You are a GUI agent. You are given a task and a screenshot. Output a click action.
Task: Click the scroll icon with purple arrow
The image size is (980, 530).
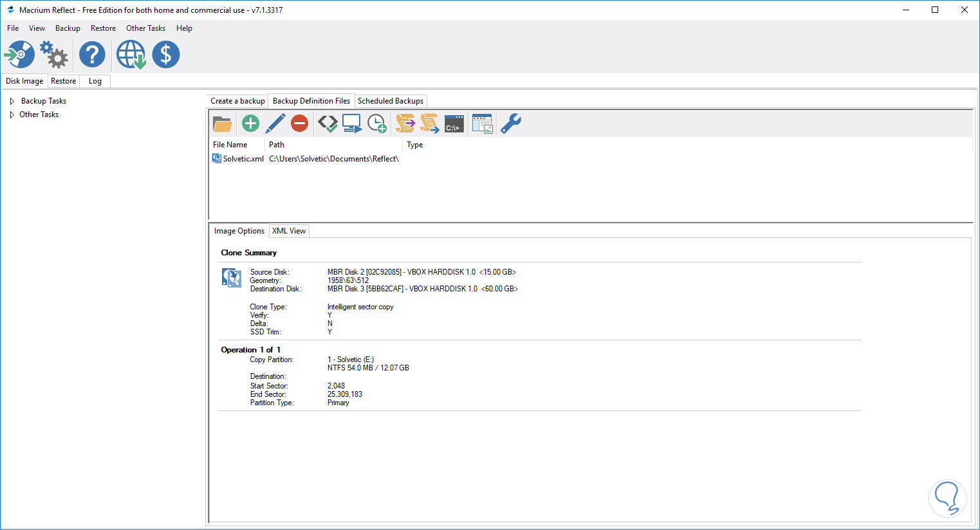405,123
